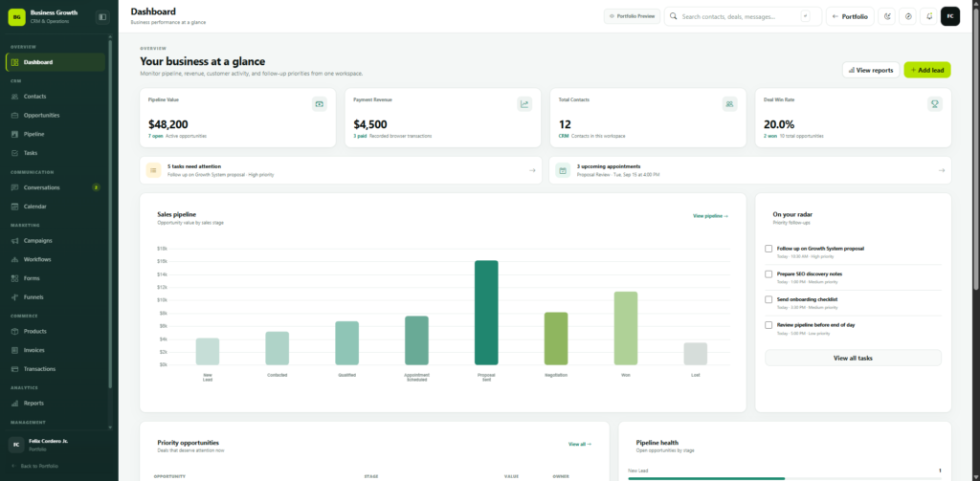Click the 20.0% deal win rate

[779, 124]
